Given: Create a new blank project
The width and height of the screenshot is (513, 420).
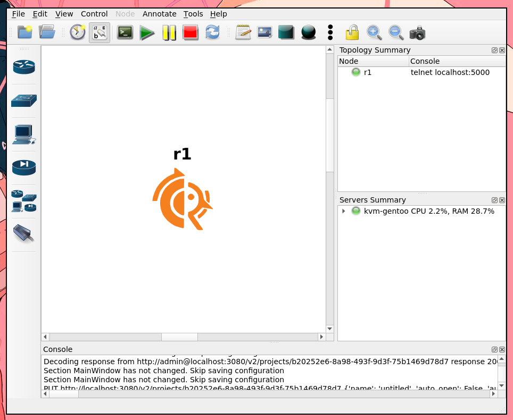Looking at the screenshot, I should [25, 32].
